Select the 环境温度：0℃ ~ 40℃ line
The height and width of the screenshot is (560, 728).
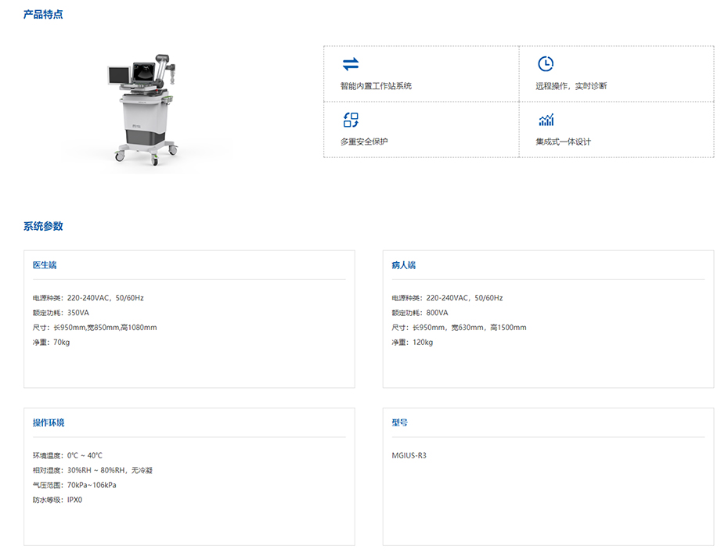(67, 456)
